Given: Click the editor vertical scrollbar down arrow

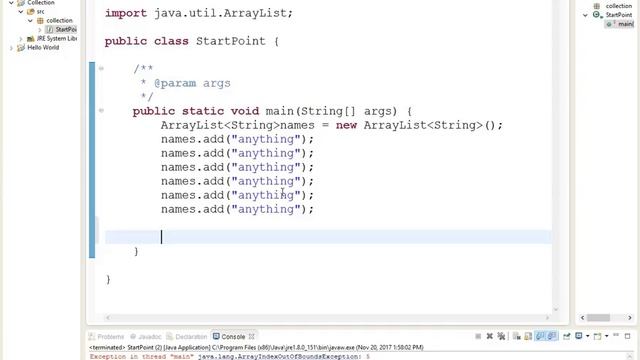Looking at the screenshot, I should [x=556, y=310].
